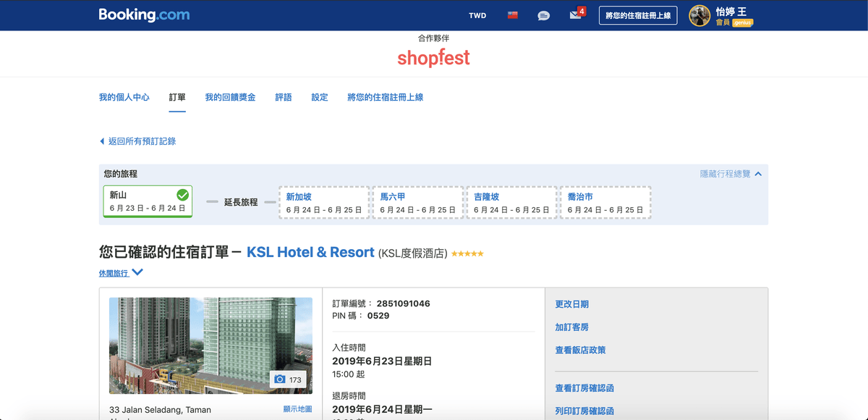Click the 加訂客房 link

(571, 327)
